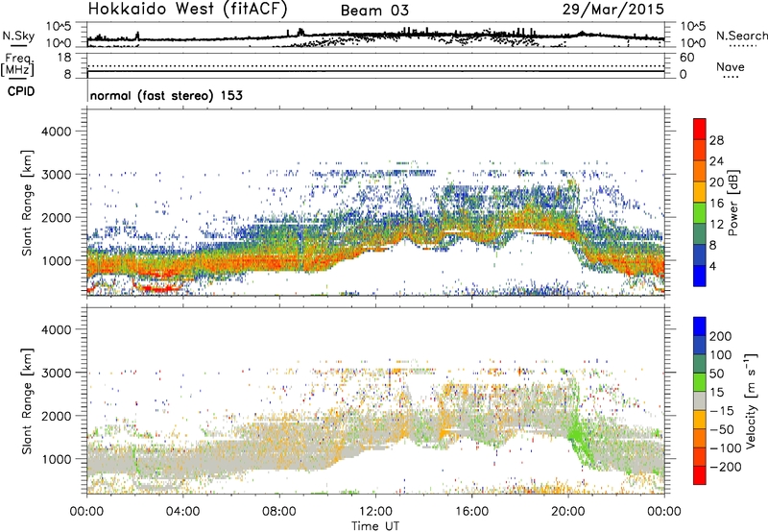Screen dimensions: 768x532
Task: Select the 'Beam 03' label
Action: coord(374,11)
